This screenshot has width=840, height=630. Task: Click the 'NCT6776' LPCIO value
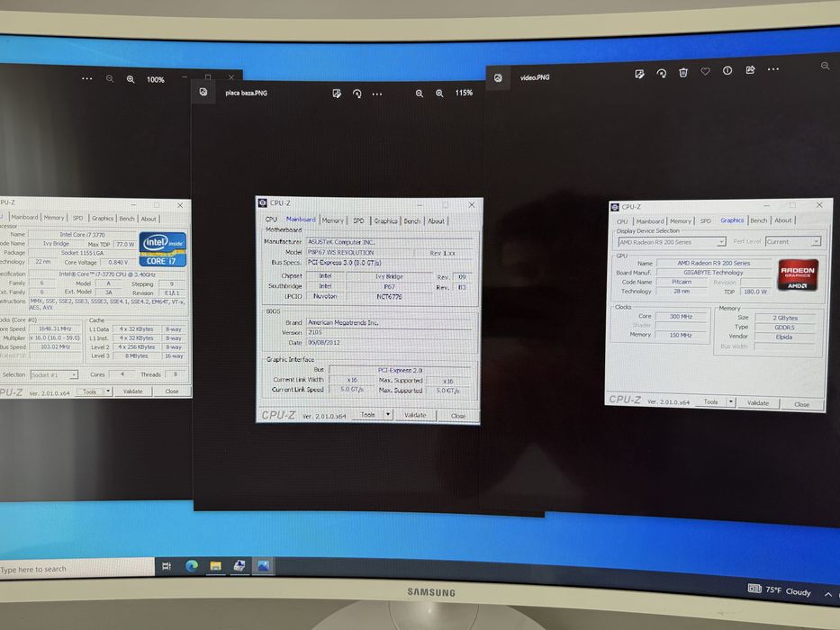pos(389,296)
